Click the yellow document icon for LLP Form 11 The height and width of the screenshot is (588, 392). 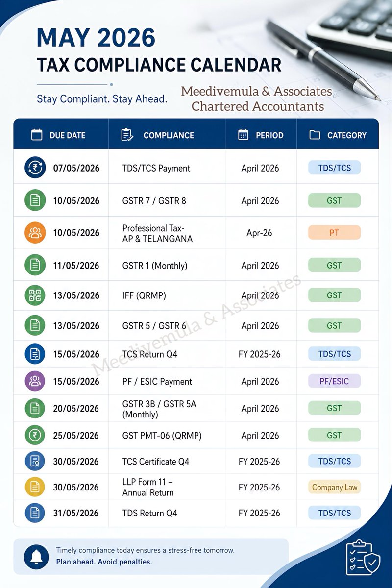(x=35, y=487)
